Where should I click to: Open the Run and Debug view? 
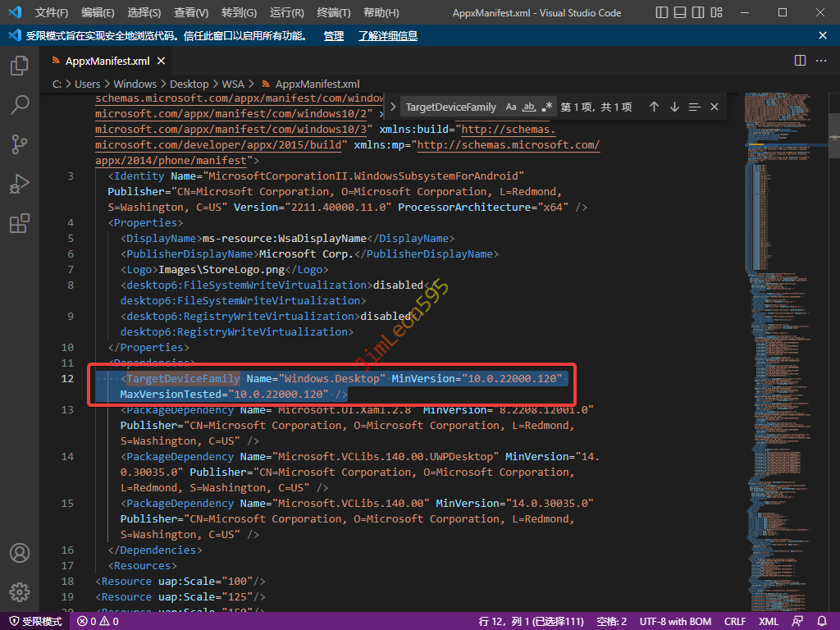pyautogui.click(x=20, y=184)
